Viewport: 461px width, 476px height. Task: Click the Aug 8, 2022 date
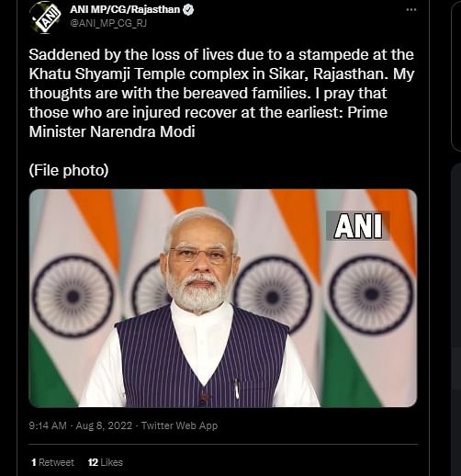104,425
